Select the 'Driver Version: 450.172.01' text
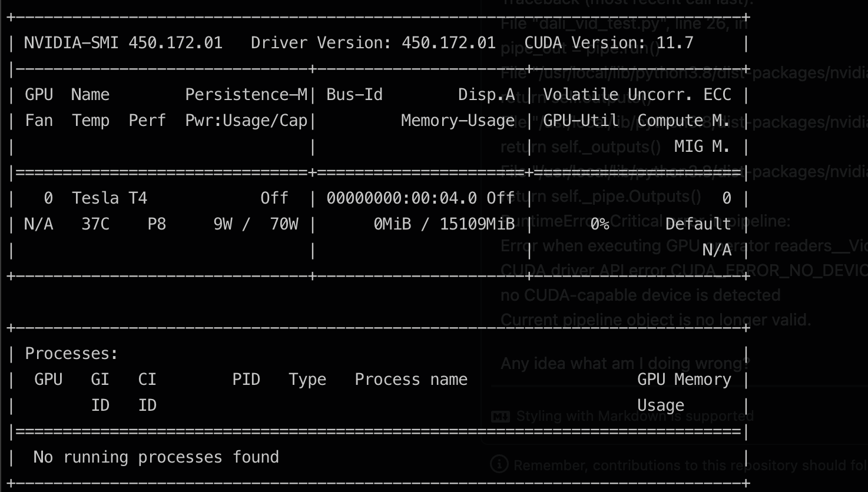Viewport: 868px width, 492px height. click(x=373, y=42)
